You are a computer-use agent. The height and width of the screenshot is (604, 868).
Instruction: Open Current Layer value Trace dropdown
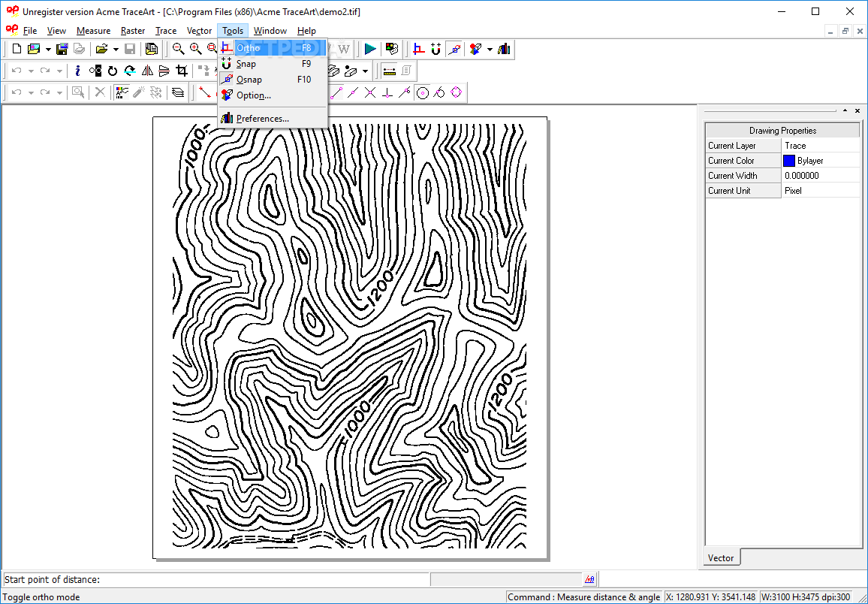point(821,146)
